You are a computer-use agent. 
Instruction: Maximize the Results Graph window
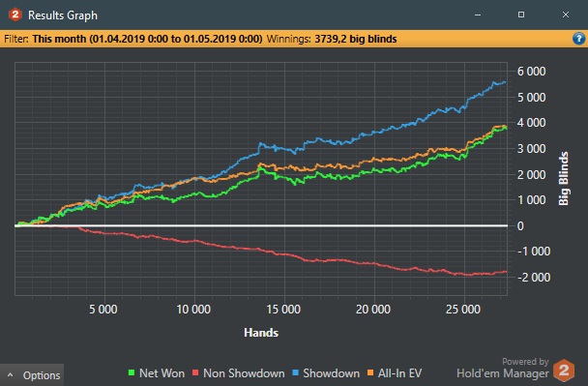pos(521,15)
